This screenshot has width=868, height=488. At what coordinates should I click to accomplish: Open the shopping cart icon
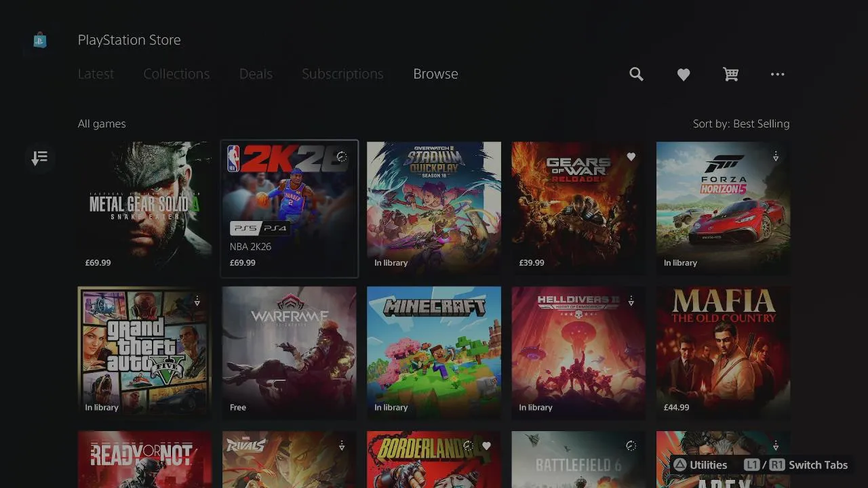730,74
